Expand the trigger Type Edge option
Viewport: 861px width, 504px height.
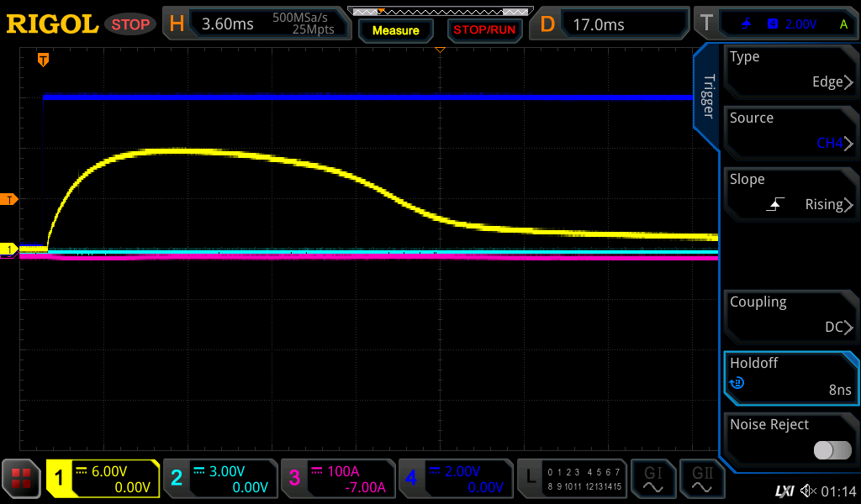[x=790, y=70]
